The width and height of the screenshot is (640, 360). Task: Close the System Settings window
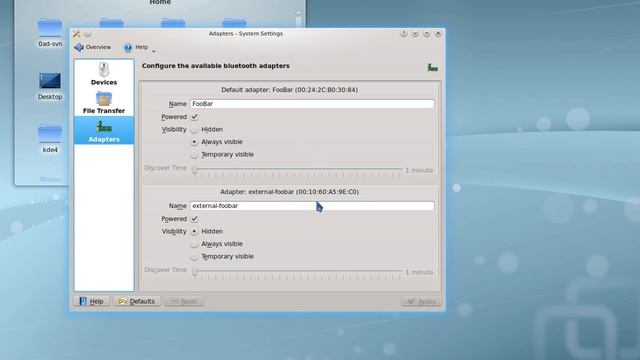point(438,34)
